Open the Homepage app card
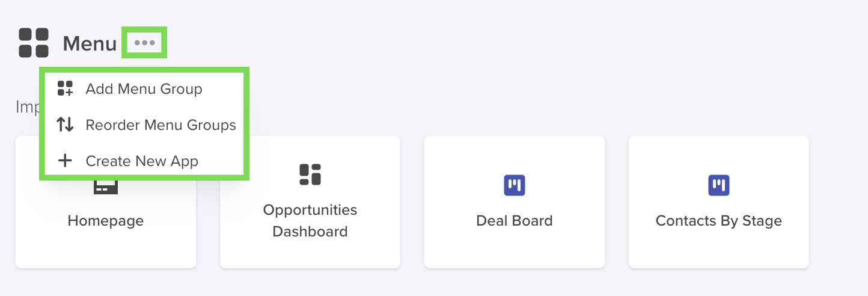Image resolution: width=868 pixels, height=296 pixels. pyautogui.click(x=106, y=202)
